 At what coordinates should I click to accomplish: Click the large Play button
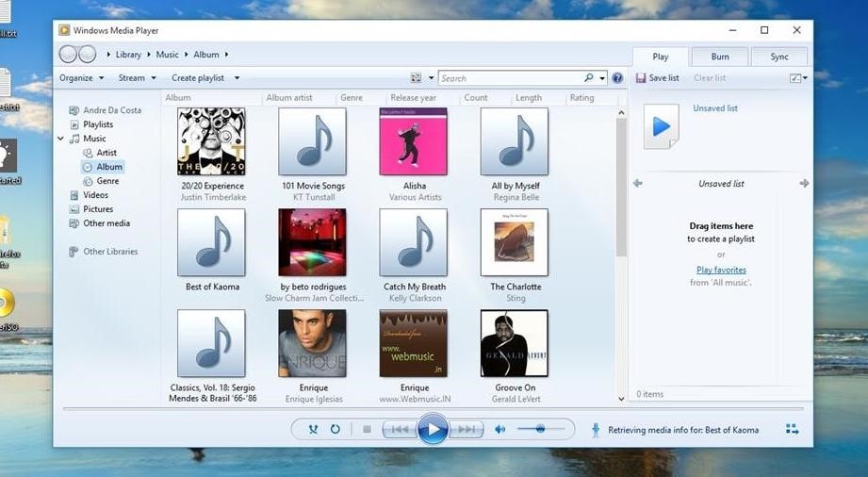click(433, 429)
